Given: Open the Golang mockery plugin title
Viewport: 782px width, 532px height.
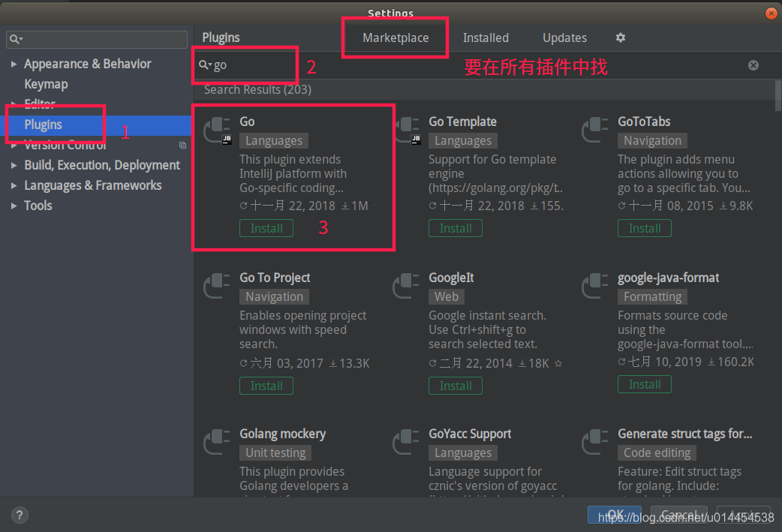Looking at the screenshot, I should [282, 434].
